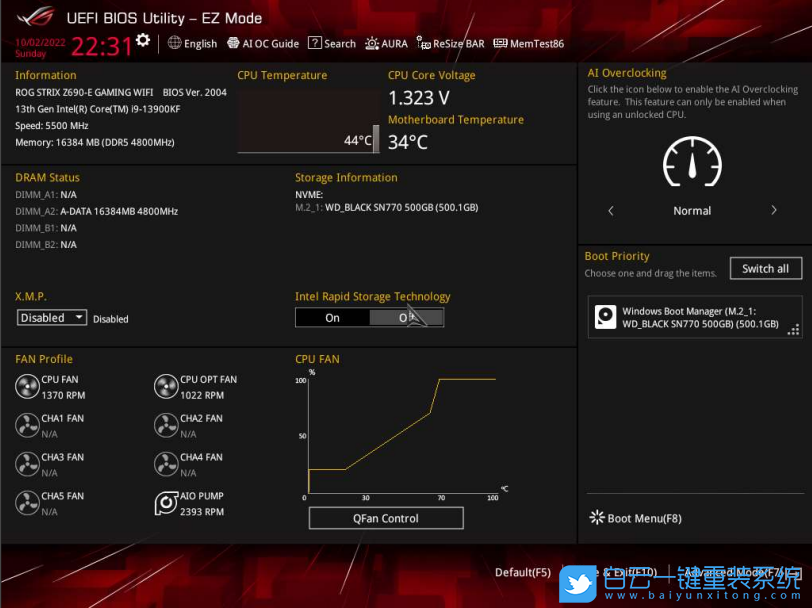Open the English language menu
The width and height of the screenshot is (812, 608).
click(192, 43)
